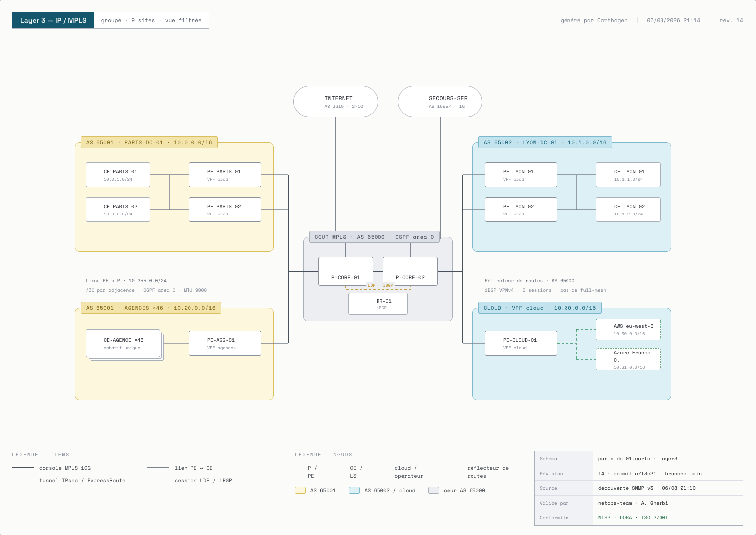The width and height of the screenshot is (756, 535).
Task: Select the Azure France C. node
Action: (x=628, y=359)
